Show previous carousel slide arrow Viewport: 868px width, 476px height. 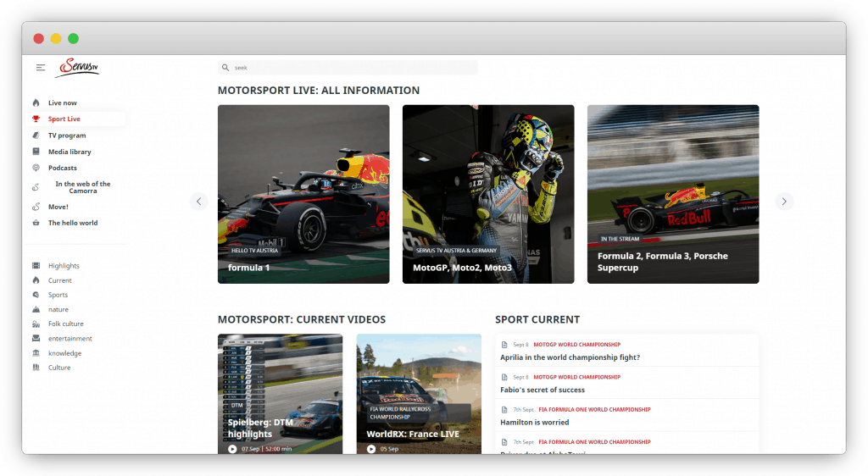tap(198, 202)
